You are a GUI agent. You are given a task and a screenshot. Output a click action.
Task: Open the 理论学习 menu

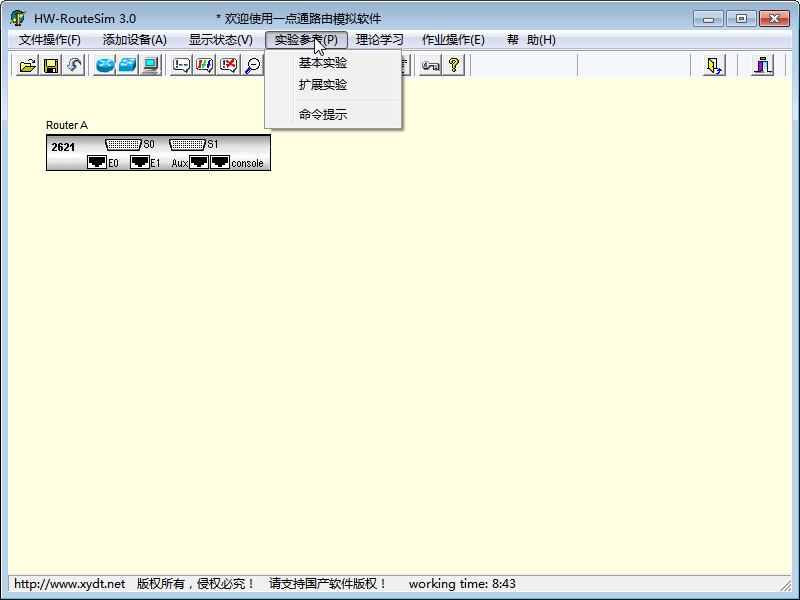click(x=379, y=40)
